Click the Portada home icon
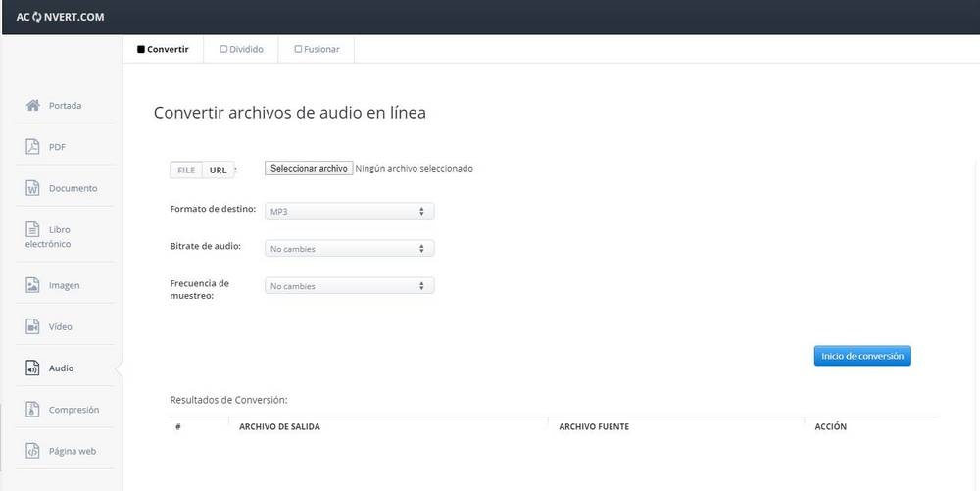 click(33, 105)
